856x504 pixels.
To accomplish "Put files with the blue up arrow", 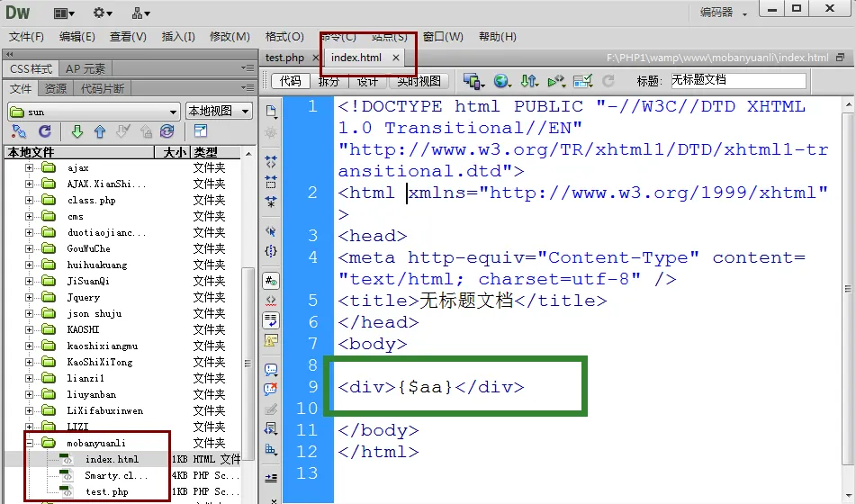I will [100, 131].
